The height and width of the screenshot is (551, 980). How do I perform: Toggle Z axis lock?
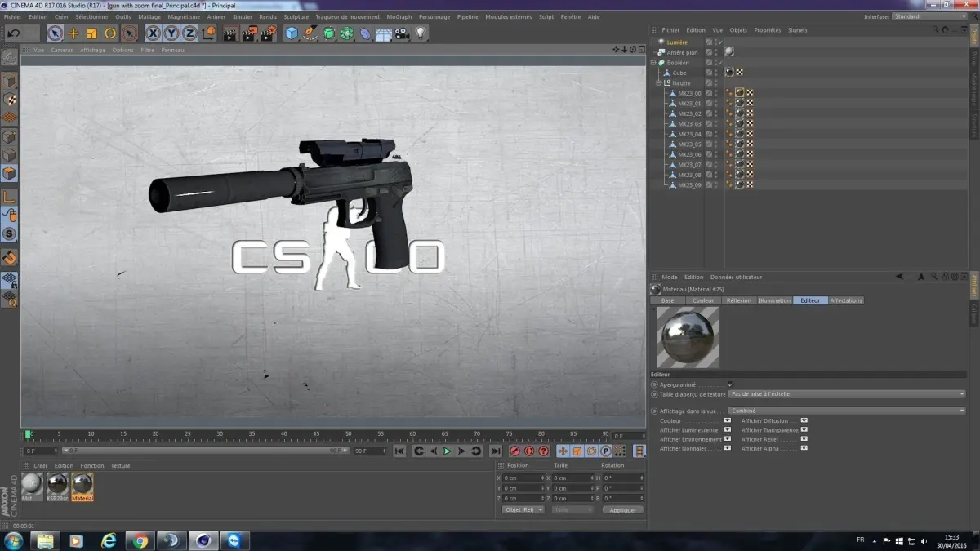189,33
